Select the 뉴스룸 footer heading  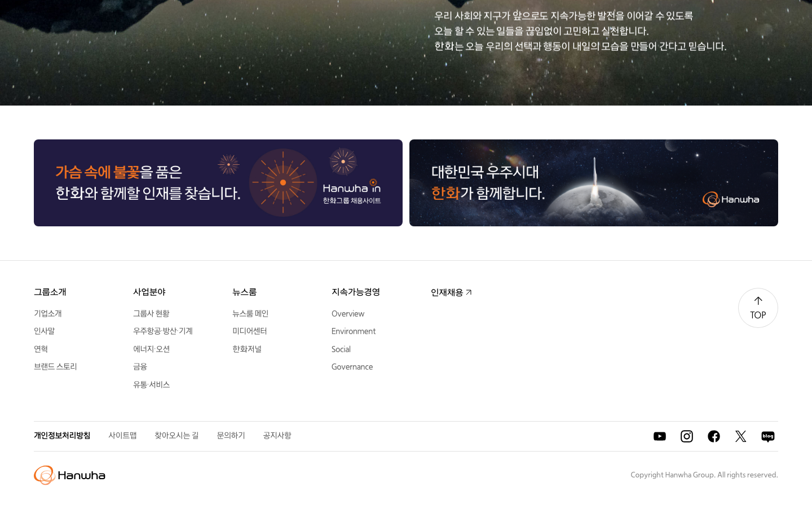(244, 292)
